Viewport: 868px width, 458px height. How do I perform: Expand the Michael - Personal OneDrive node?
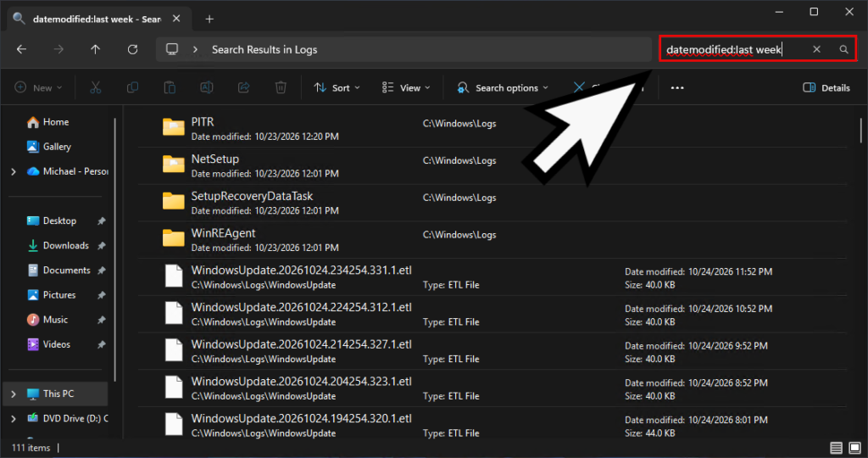14,171
